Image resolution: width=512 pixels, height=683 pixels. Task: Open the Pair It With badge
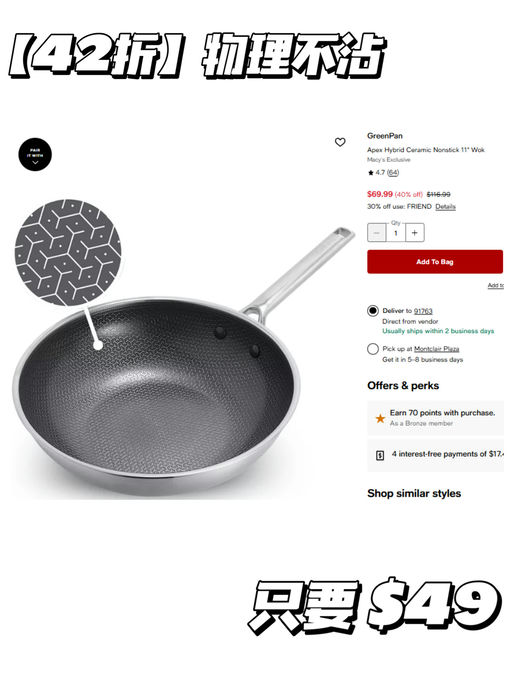[35, 155]
